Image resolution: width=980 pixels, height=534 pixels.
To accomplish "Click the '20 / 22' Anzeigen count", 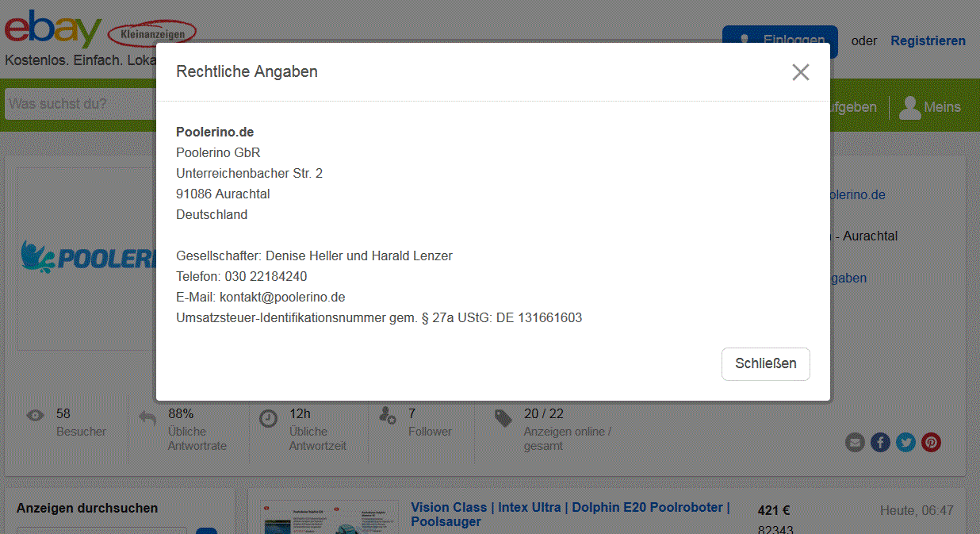I will tap(544, 413).
